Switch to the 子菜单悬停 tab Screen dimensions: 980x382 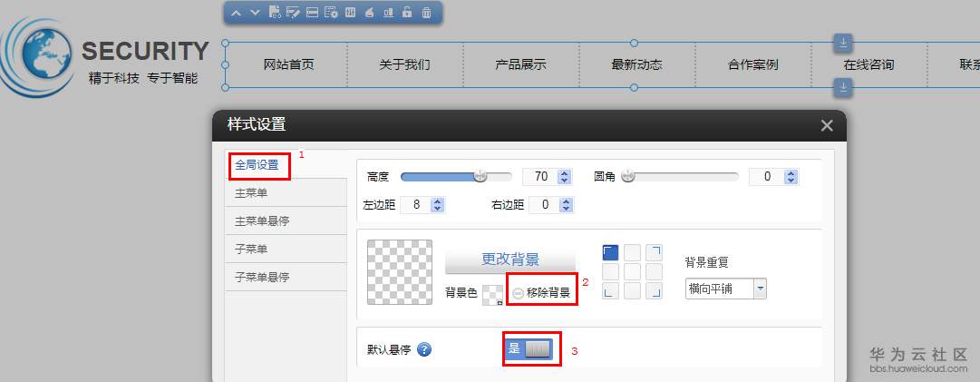(x=286, y=277)
